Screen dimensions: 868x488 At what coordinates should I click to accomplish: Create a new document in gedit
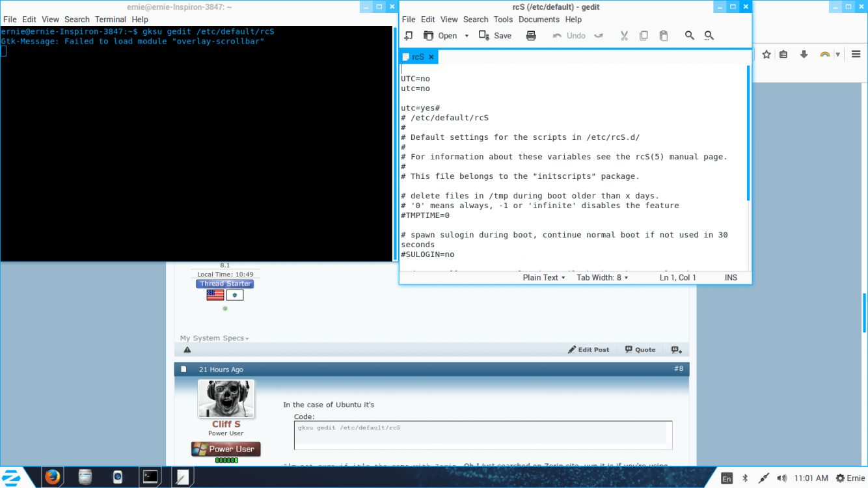coord(409,36)
